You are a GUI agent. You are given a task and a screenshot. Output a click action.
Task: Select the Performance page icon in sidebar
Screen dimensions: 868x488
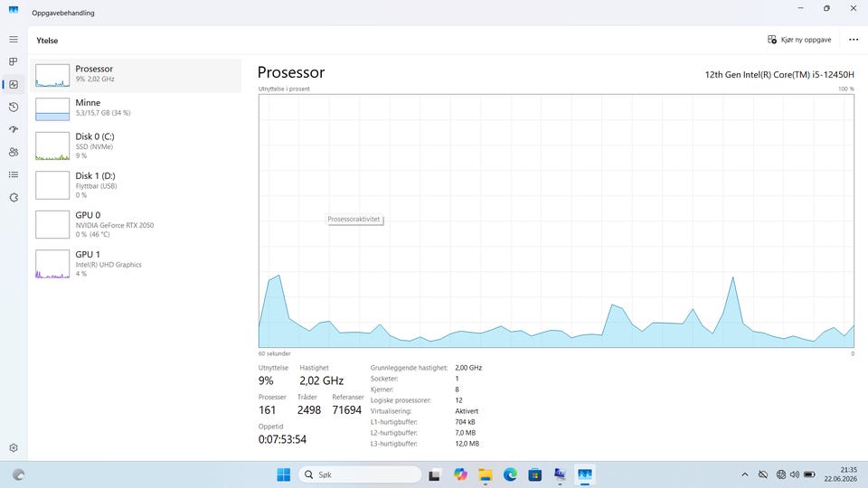pyautogui.click(x=14, y=85)
